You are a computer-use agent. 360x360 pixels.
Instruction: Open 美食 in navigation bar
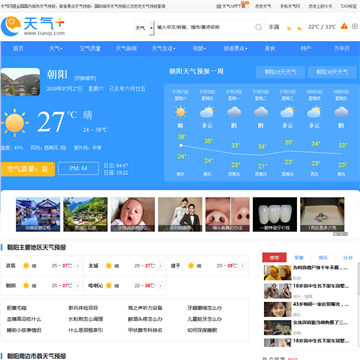(270, 49)
